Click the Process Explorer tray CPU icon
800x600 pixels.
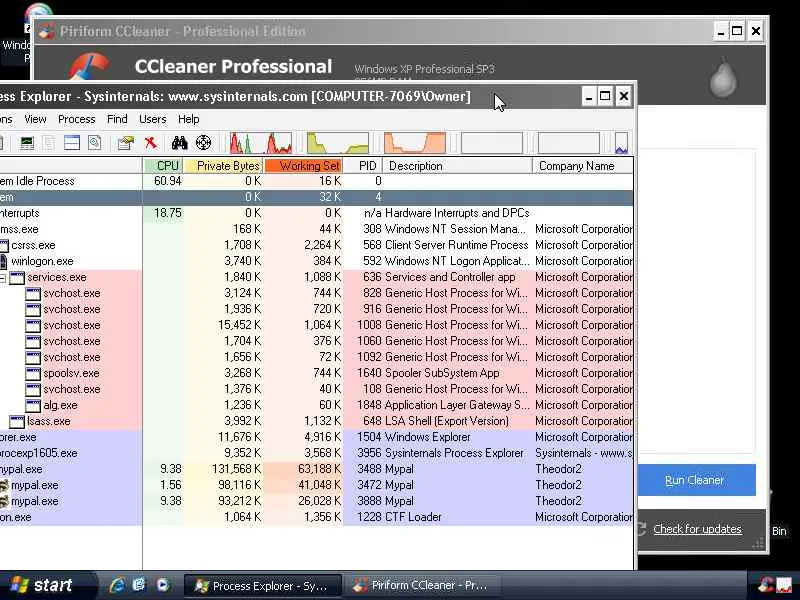point(784,585)
